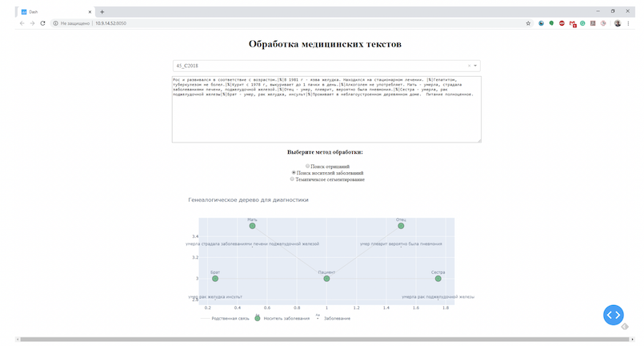This screenshot has height=346, width=644.
Task: Open the 45_C2018 document selector
Action: coord(320,65)
